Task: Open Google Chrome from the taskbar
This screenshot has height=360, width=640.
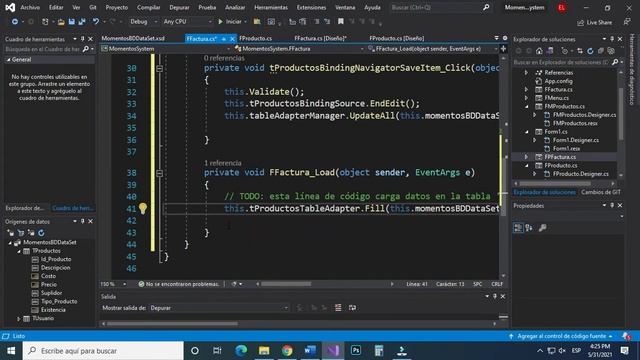Action: pos(287,351)
